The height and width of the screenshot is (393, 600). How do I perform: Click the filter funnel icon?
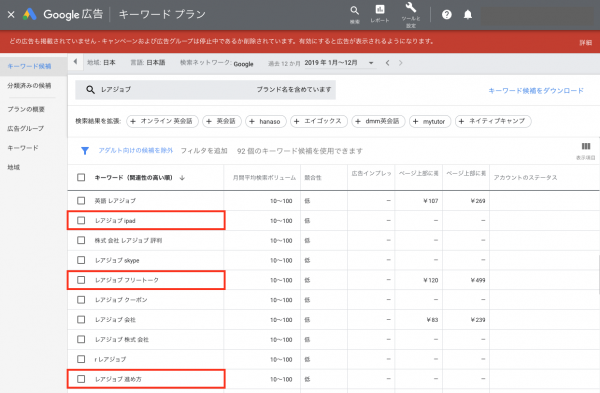(x=85, y=151)
